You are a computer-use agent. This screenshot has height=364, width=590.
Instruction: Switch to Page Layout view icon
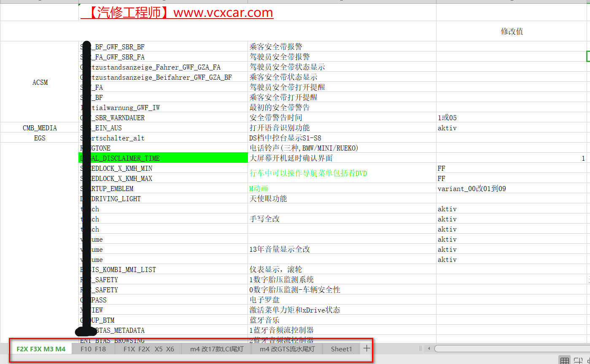pyautogui.click(x=578, y=361)
